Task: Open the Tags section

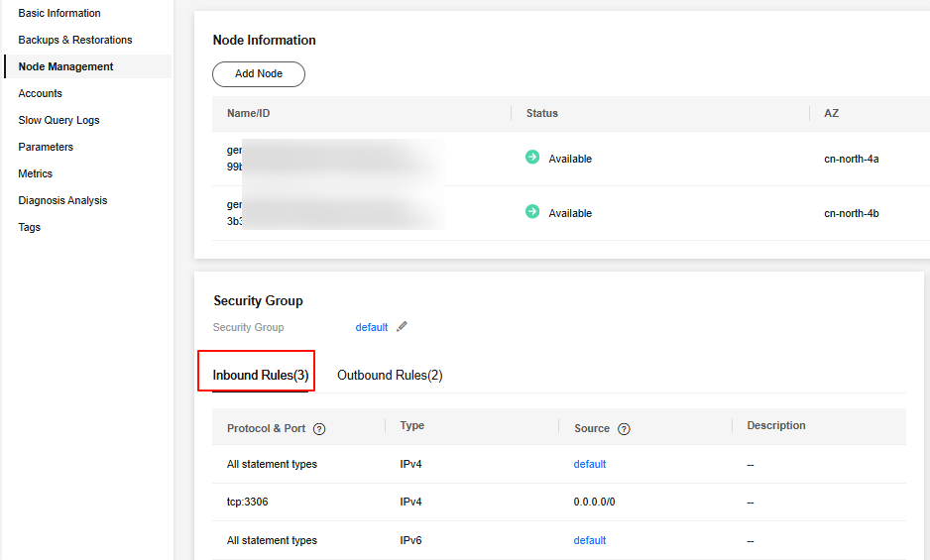Action: tap(30, 227)
